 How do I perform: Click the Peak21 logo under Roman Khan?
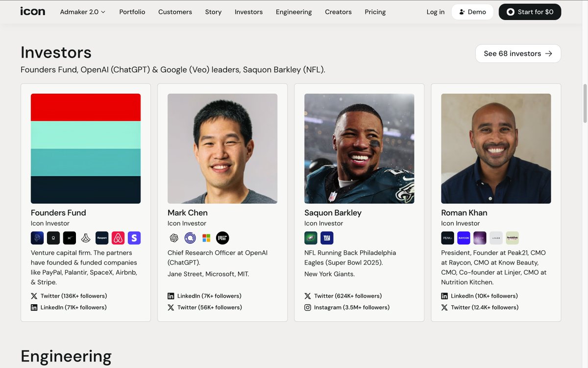pos(447,238)
